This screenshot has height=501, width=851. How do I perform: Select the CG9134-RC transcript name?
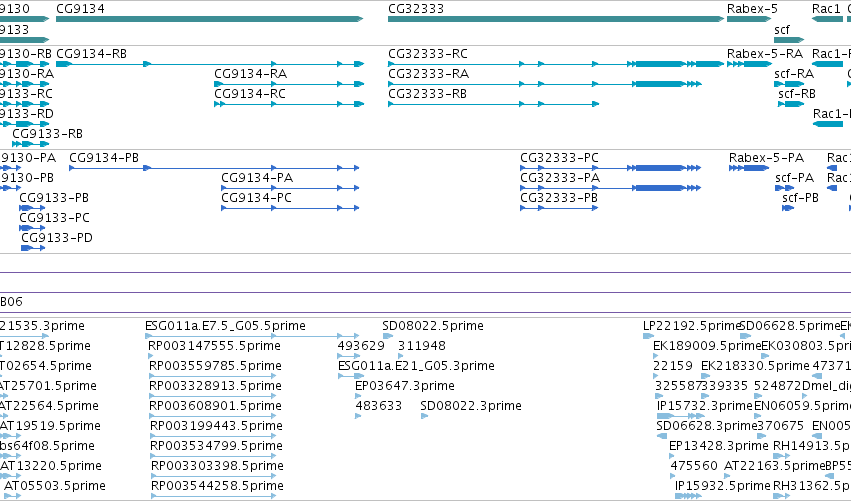[x=250, y=94]
